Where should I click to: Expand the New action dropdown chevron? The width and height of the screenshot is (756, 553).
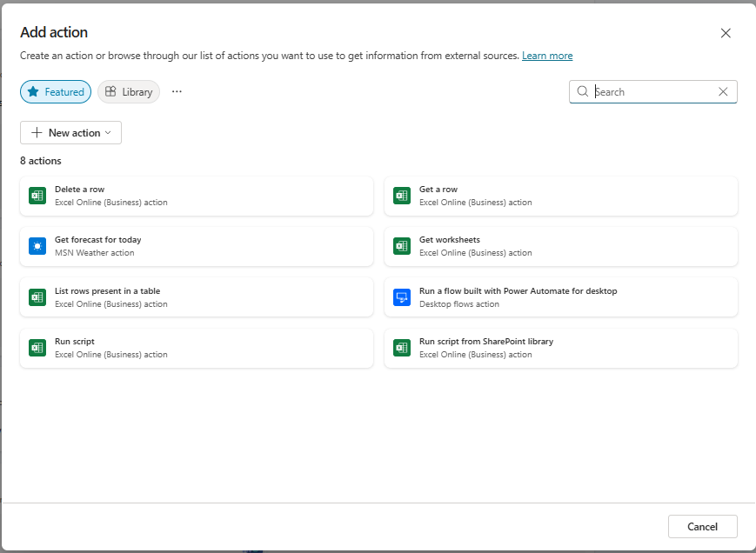(108, 132)
